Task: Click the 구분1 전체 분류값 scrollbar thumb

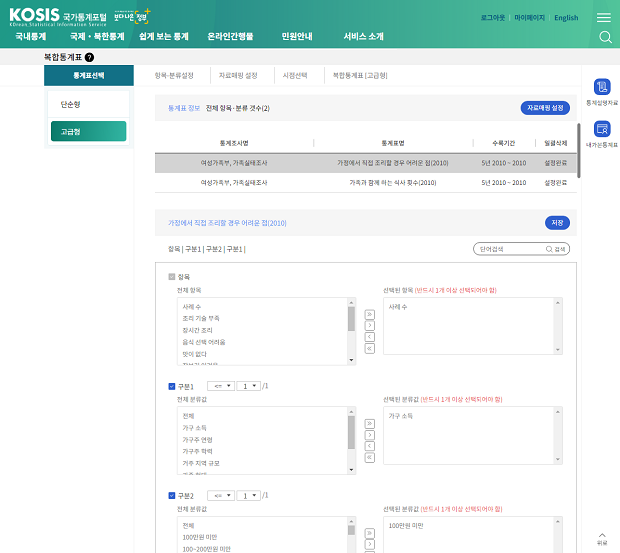Action: tap(351, 432)
